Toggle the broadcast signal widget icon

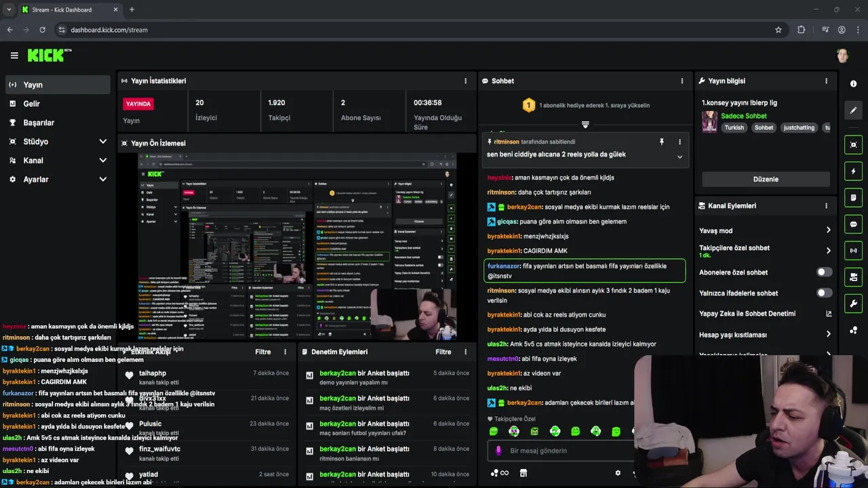(x=853, y=251)
